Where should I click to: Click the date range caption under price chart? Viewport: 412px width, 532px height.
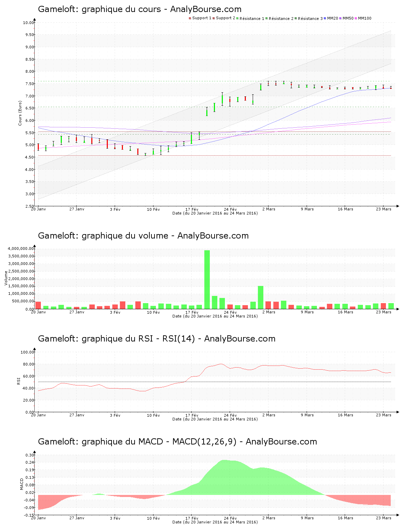coord(215,213)
